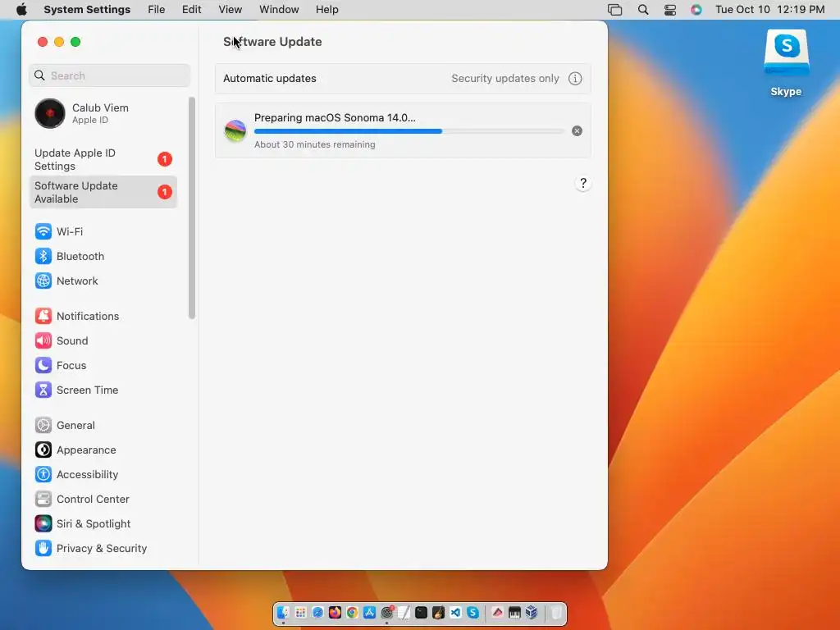Image resolution: width=840 pixels, height=630 pixels.
Task: Open Bluetooth settings pane
Action: pyautogui.click(x=70, y=256)
